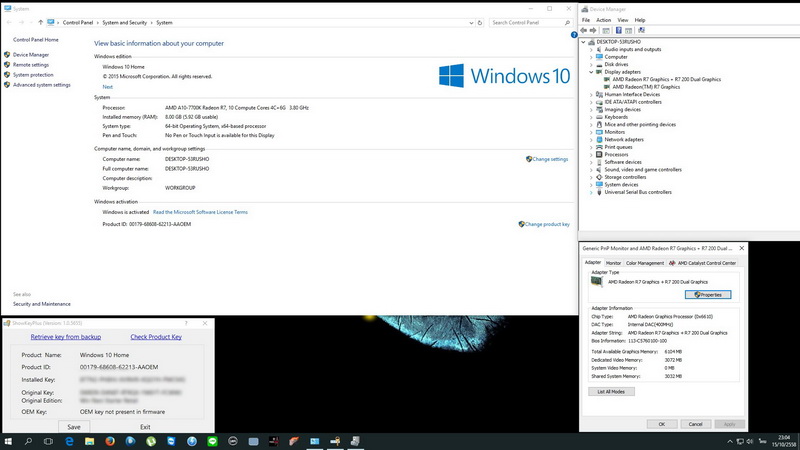This screenshot has width=800, height=450.
Task: Collapse DESKTOP-53RUSHO root node
Action: 584,42
